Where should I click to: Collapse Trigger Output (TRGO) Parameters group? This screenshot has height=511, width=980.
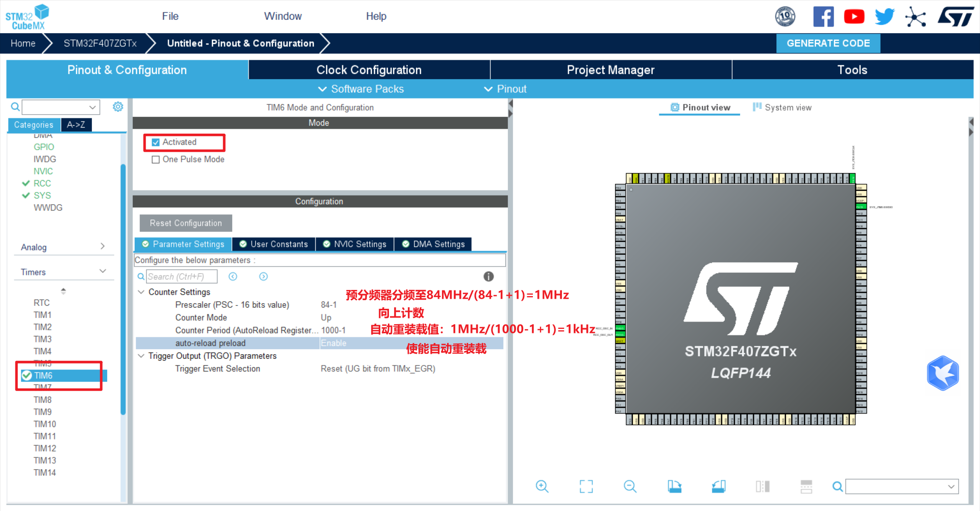[141, 356]
